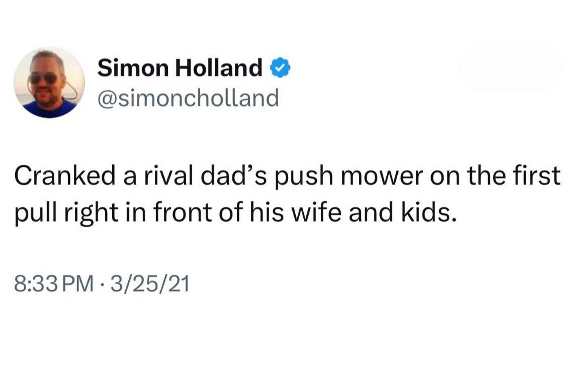
Task: Click the word "Holland" in the display name
Action: (x=218, y=68)
